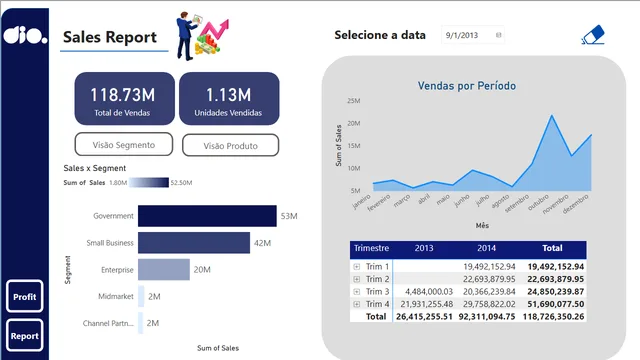Viewport: 640px width, 360px height.
Task: Select the Enterprise bar
Action: tap(164, 269)
